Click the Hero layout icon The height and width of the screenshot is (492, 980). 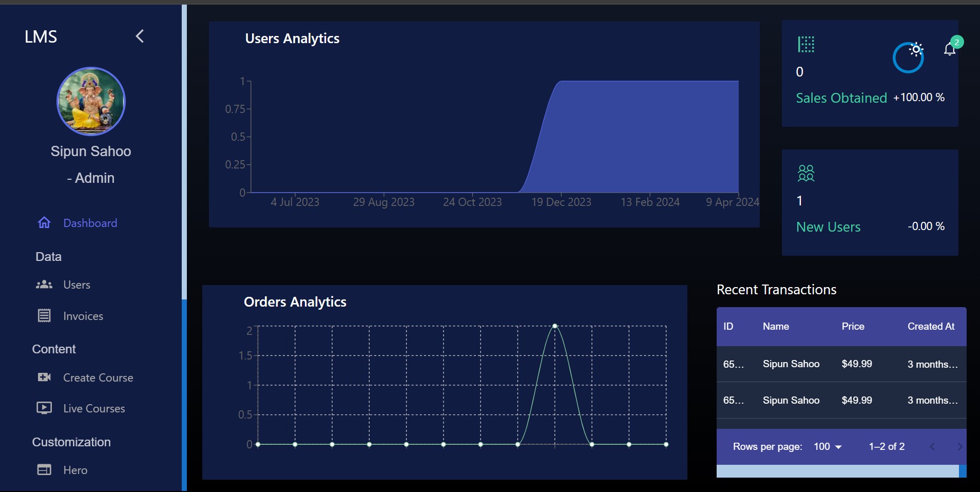pyautogui.click(x=44, y=470)
